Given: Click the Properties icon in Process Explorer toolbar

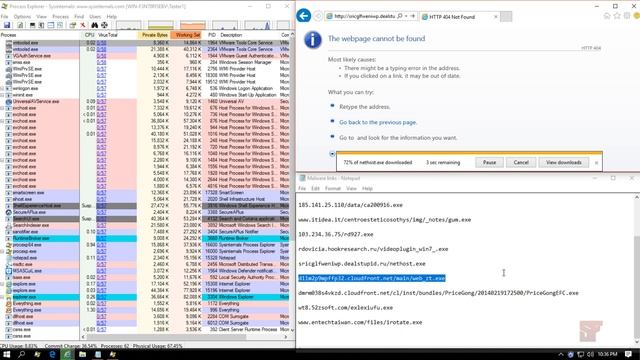Looking at the screenshot, I should point(73,25).
